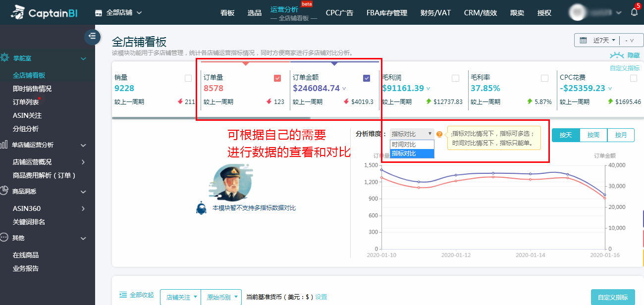Open the account dropdown arrow
This screenshot has height=305, width=644.
click(x=619, y=12)
